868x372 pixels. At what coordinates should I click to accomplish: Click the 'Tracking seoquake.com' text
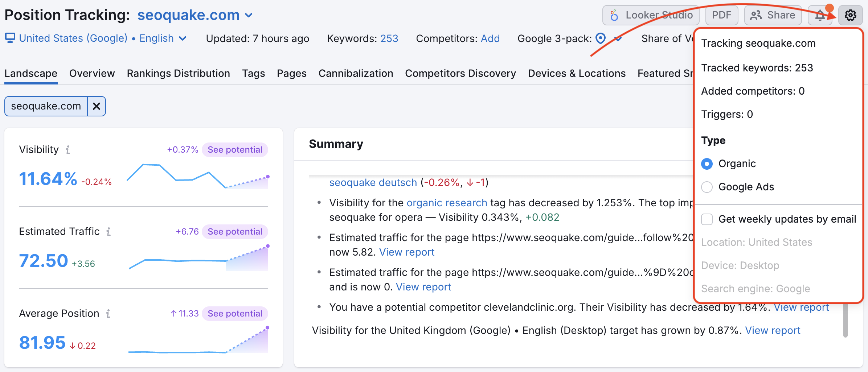point(758,43)
